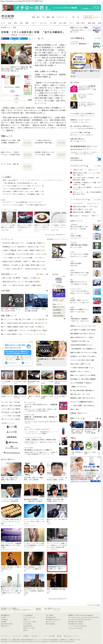Click the Twitter ツイート button
Screen dimensions: 103x644
point(14,38)
